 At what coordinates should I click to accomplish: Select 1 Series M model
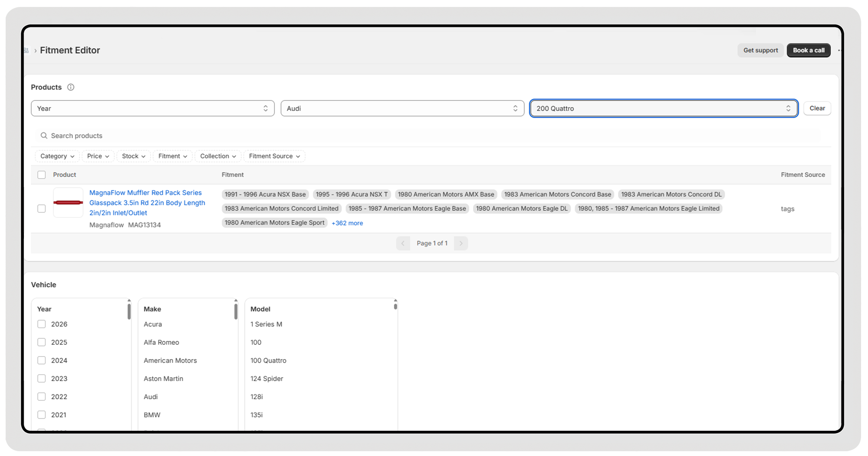[x=266, y=324]
